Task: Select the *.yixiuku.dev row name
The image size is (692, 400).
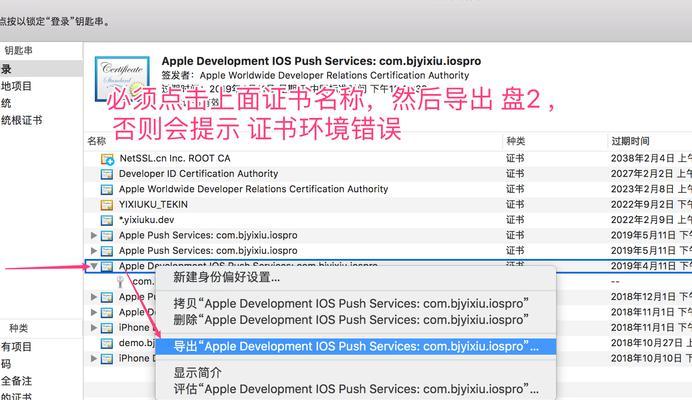Action: (x=147, y=220)
